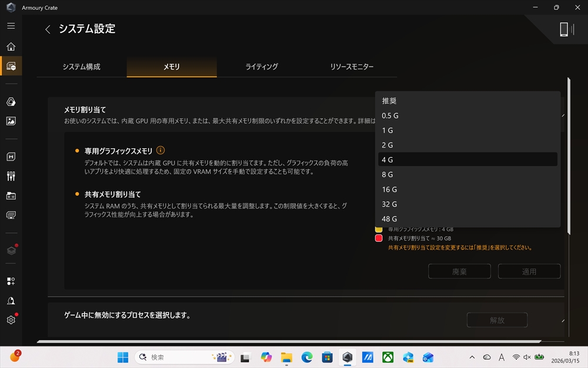Viewport: 588px width, 368px height.
Task: Open the monitor-shaped sidebar icon
Action: click(11, 215)
